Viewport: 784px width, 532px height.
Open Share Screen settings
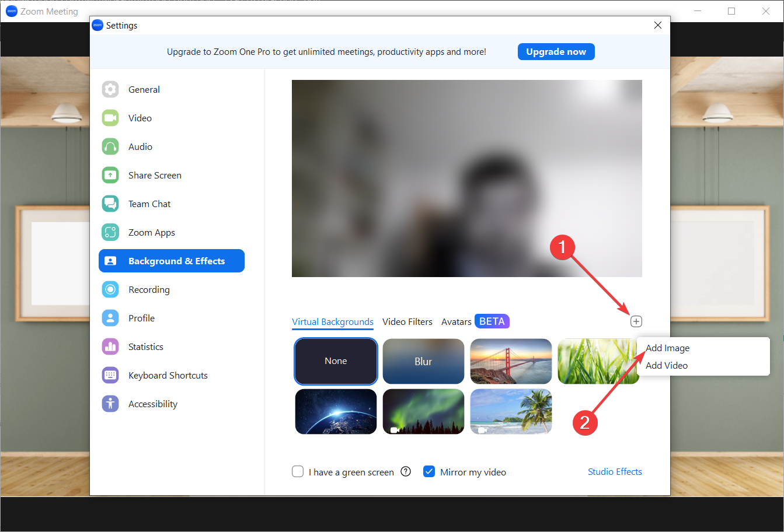tap(172, 175)
